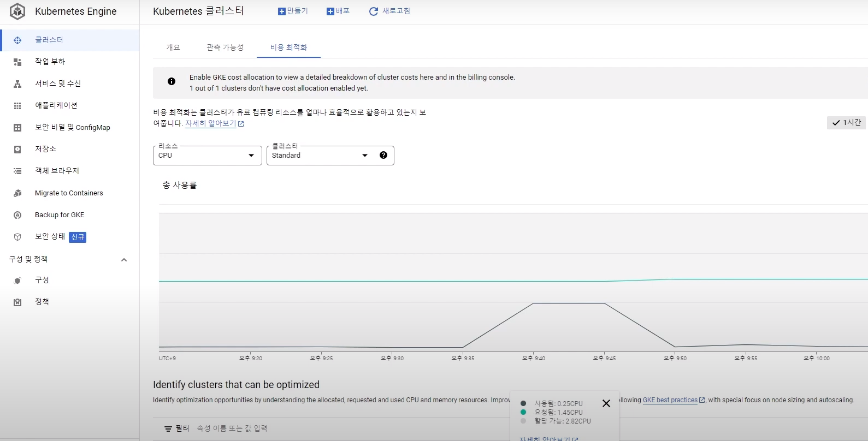Viewport: 868px width, 441px height.
Task: Open the 자세히 알아보기 link
Action: 211,123
